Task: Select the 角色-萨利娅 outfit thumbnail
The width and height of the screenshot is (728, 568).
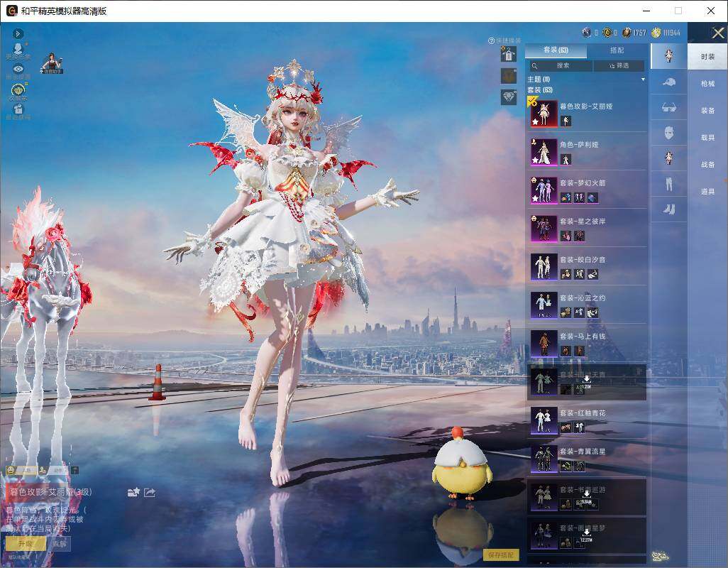Action: click(544, 151)
